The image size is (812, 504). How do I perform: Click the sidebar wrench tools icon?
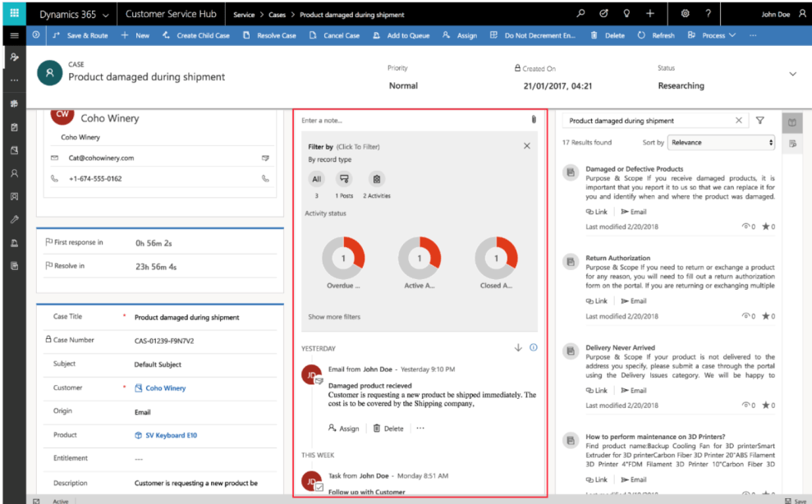(15, 220)
